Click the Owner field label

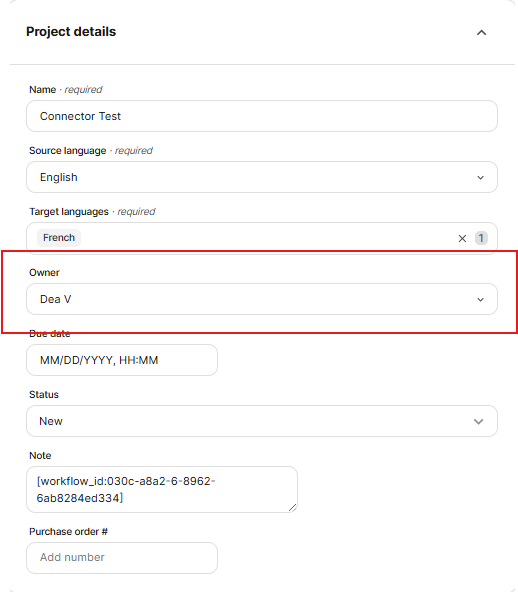[x=44, y=273]
